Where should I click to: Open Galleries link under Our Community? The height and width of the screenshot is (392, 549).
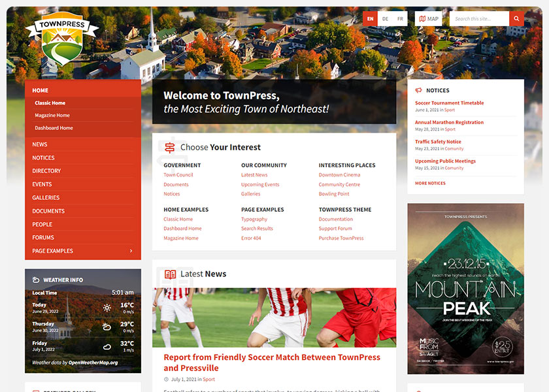pyautogui.click(x=250, y=193)
